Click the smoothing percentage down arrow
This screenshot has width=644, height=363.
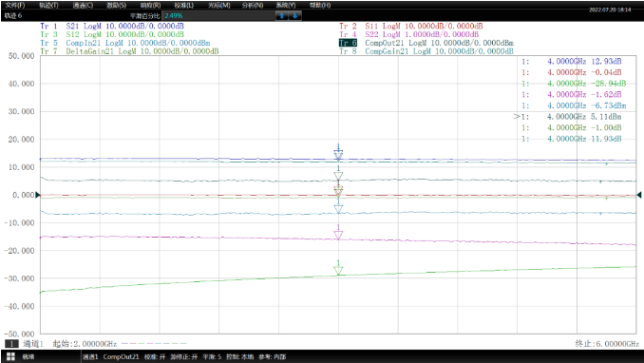(295, 15)
